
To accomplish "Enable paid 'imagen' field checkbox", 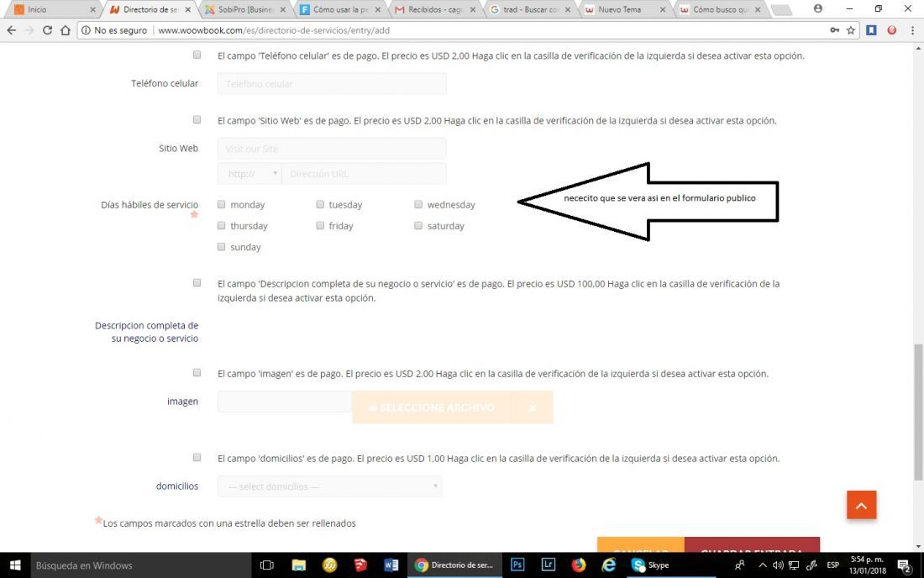I will pyautogui.click(x=197, y=373).
